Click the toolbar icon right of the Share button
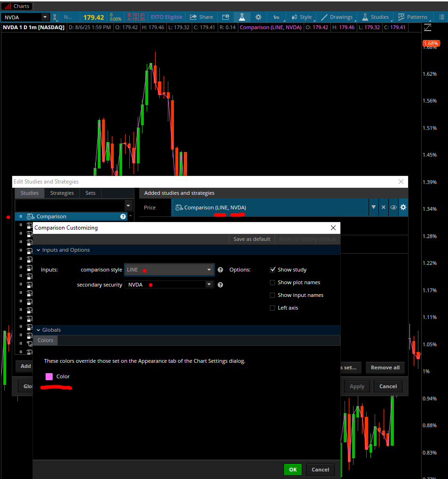448x479 pixels. tap(226, 17)
